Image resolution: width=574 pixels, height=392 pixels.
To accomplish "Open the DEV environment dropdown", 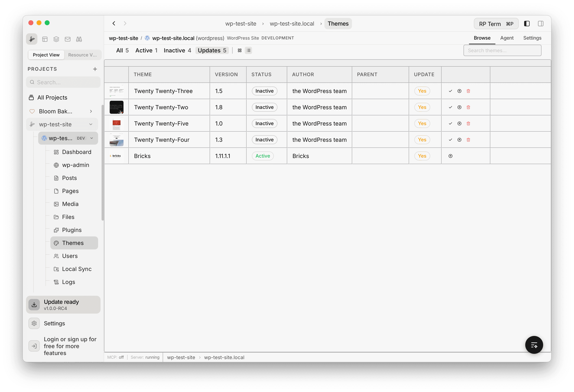I will point(92,138).
